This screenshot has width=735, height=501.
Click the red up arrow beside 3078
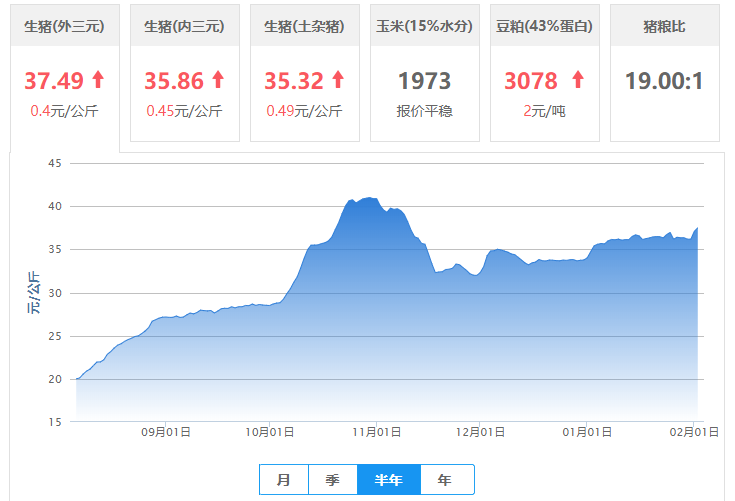(x=578, y=80)
